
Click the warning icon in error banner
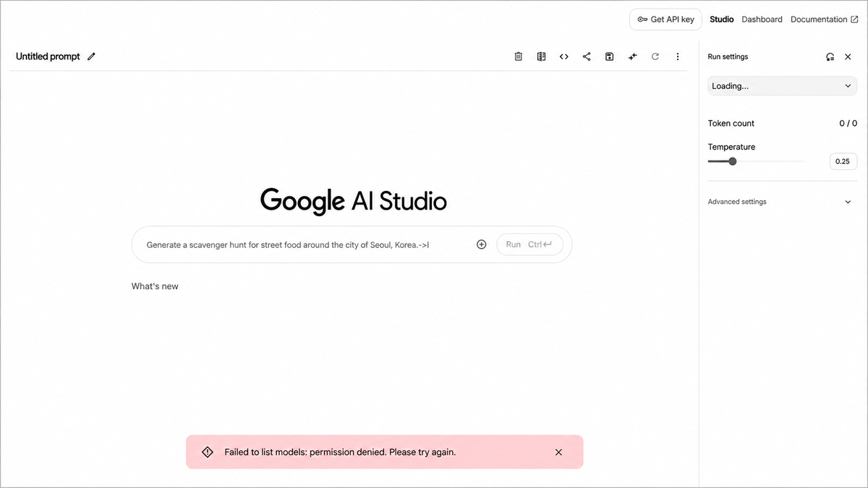click(207, 452)
